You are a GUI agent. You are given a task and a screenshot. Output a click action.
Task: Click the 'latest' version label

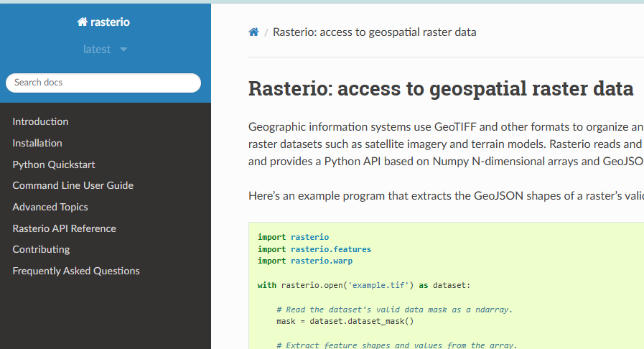[x=97, y=50]
